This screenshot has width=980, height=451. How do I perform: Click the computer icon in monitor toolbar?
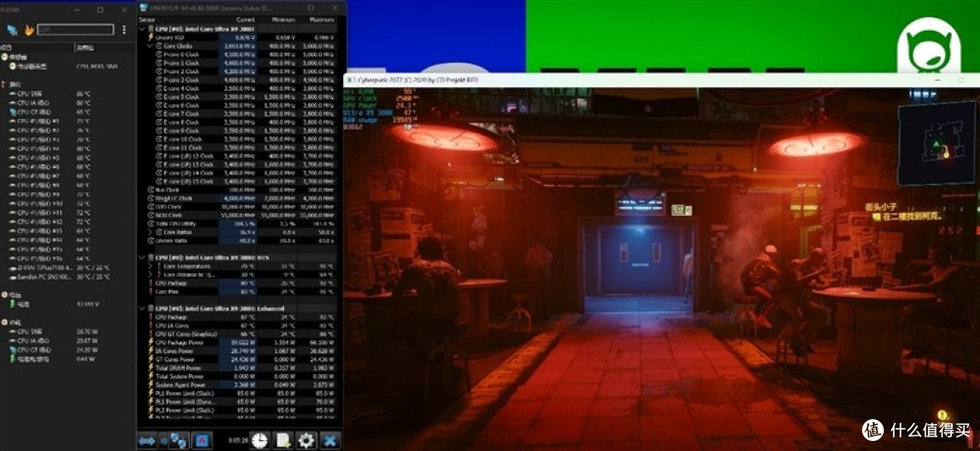point(13,29)
